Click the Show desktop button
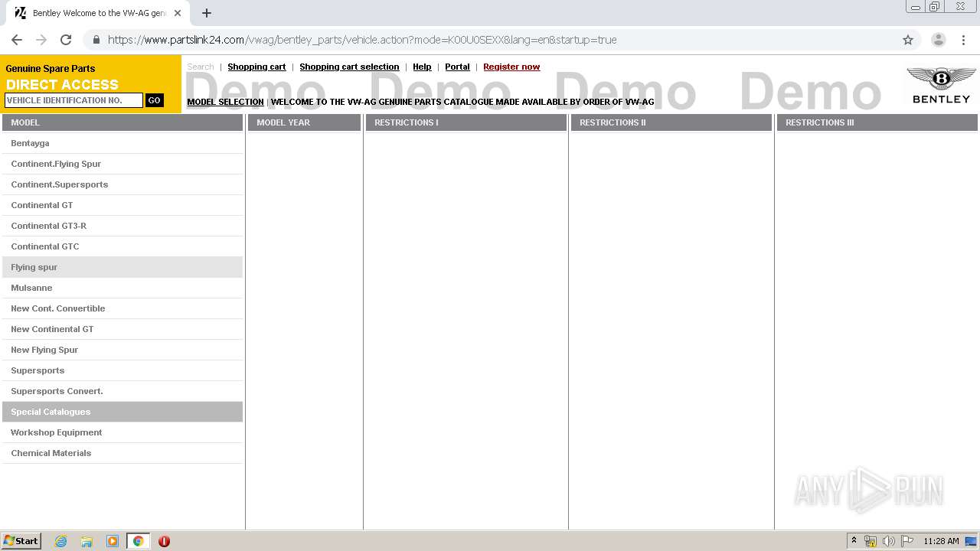This screenshot has width=980, height=551. 972,541
